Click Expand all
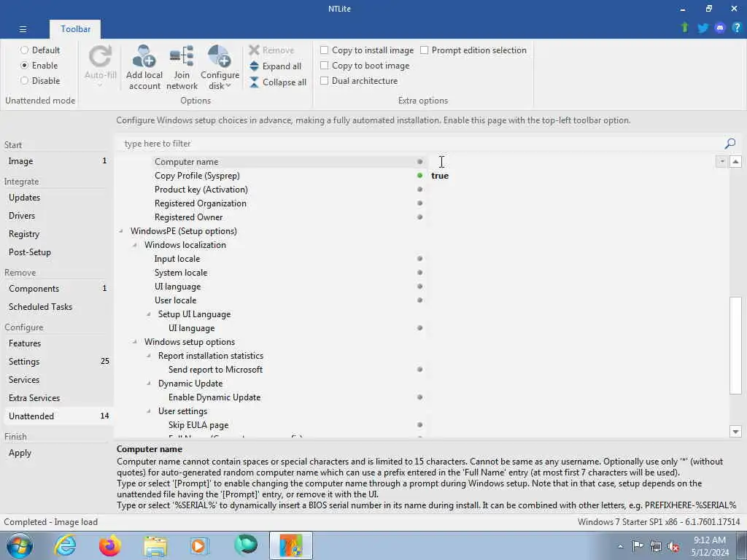This screenshot has width=747, height=560. (x=275, y=66)
